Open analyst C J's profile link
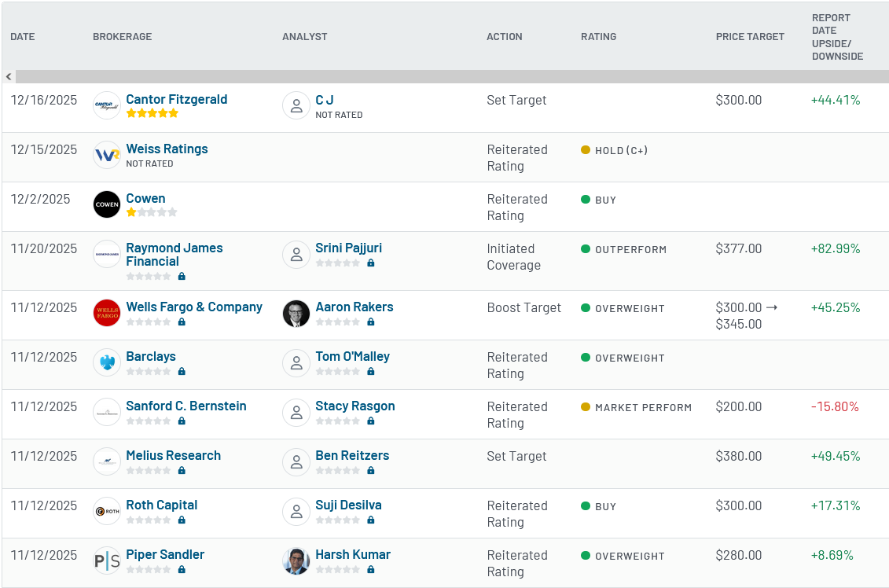 click(x=325, y=100)
